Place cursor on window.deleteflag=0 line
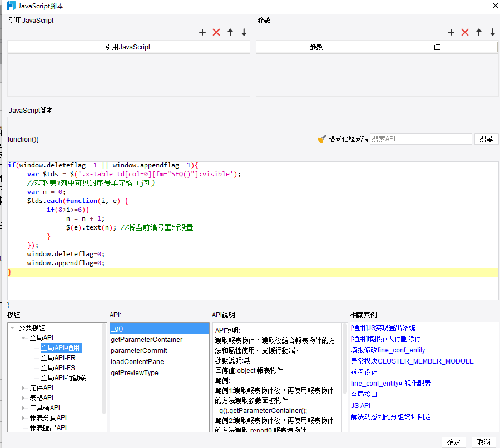This screenshot has width=500, height=448. 66,254
